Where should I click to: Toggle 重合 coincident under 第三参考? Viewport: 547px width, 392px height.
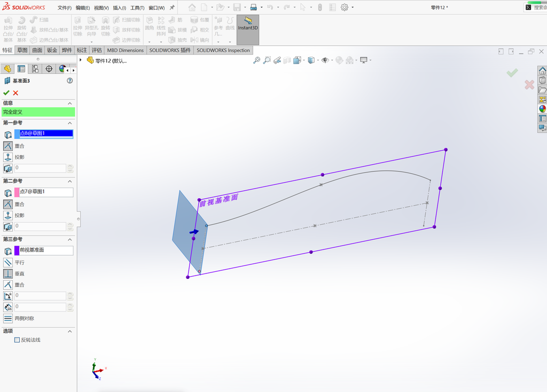pyautogui.click(x=8, y=285)
